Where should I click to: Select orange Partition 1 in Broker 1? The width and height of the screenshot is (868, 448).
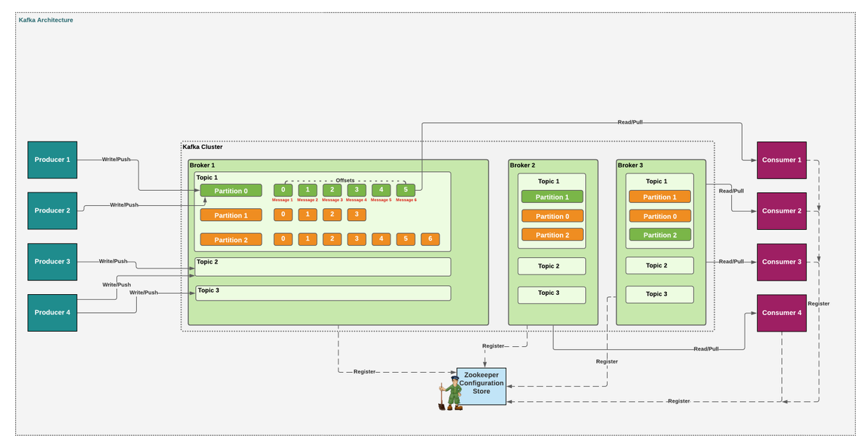(x=231, y=215)
